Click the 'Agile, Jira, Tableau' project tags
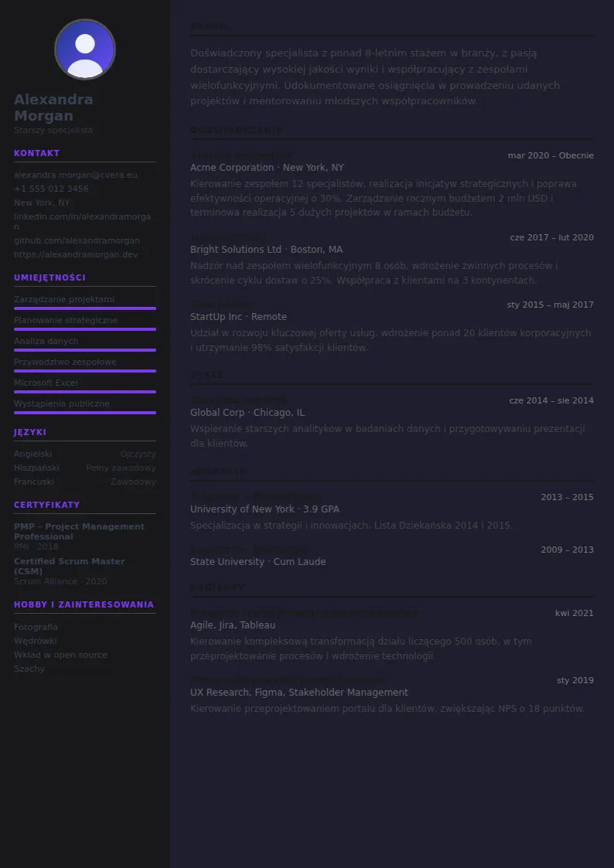This screenshot has height=868, width=614. 233,625
